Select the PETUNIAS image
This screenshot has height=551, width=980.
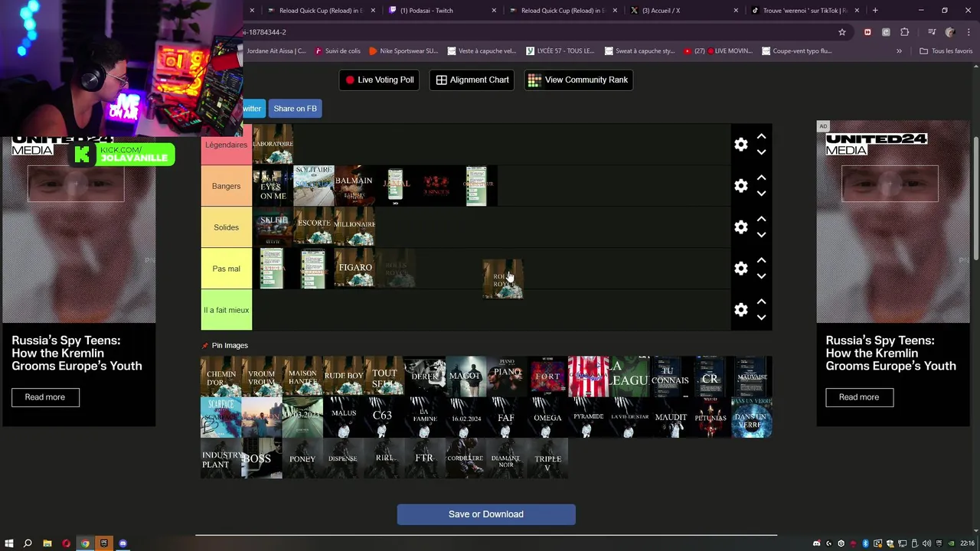(710, 418)
